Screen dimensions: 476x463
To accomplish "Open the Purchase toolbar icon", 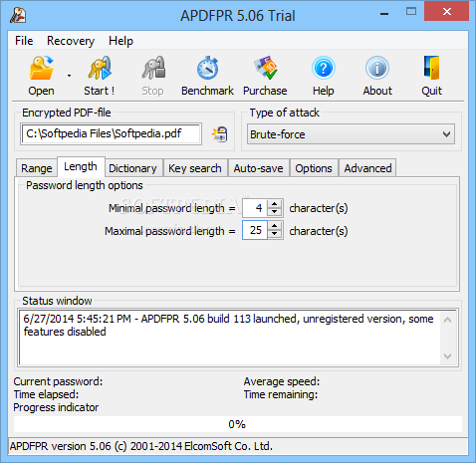I will [266, 69].
